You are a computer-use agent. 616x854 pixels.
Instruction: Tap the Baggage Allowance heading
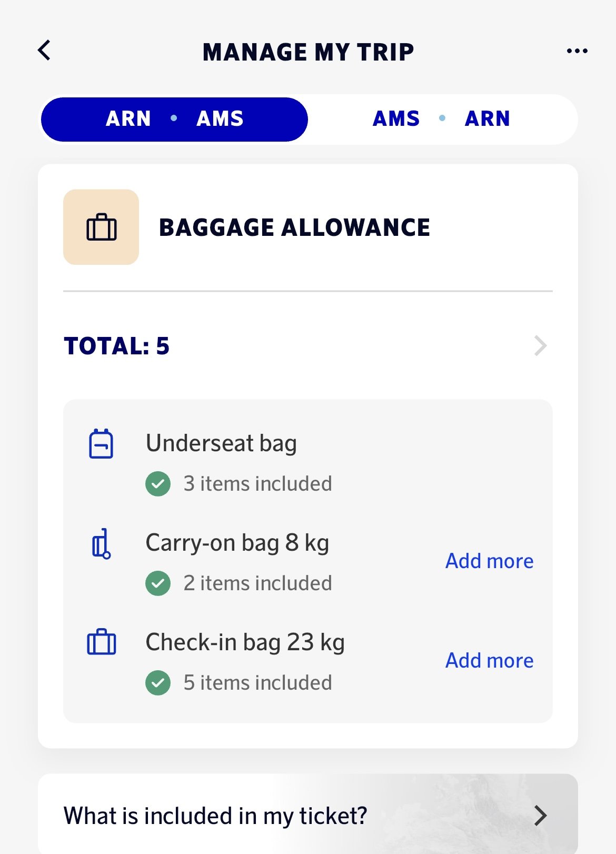point(294,227)
